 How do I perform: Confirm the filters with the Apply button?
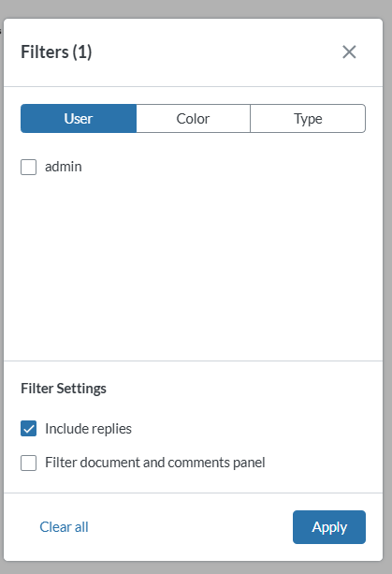coord(329,527)
